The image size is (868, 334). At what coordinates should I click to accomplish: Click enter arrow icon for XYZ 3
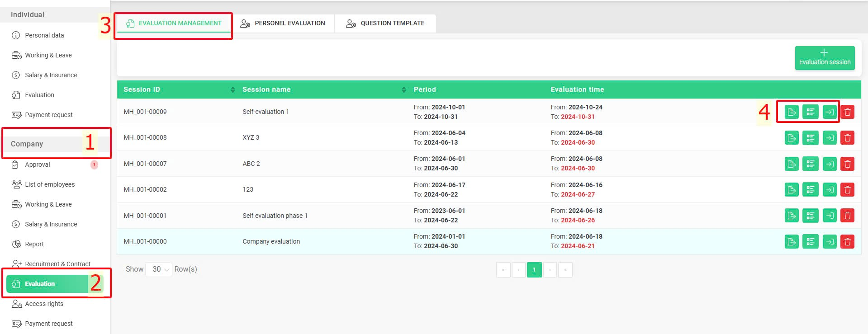pos(830,138)
